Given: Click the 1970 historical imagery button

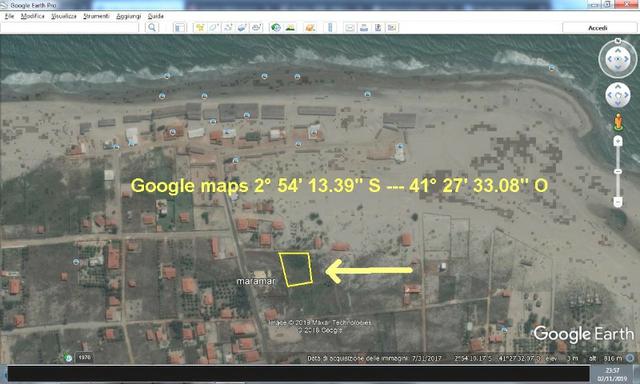Looking at the screenshot, I should 84,357.
